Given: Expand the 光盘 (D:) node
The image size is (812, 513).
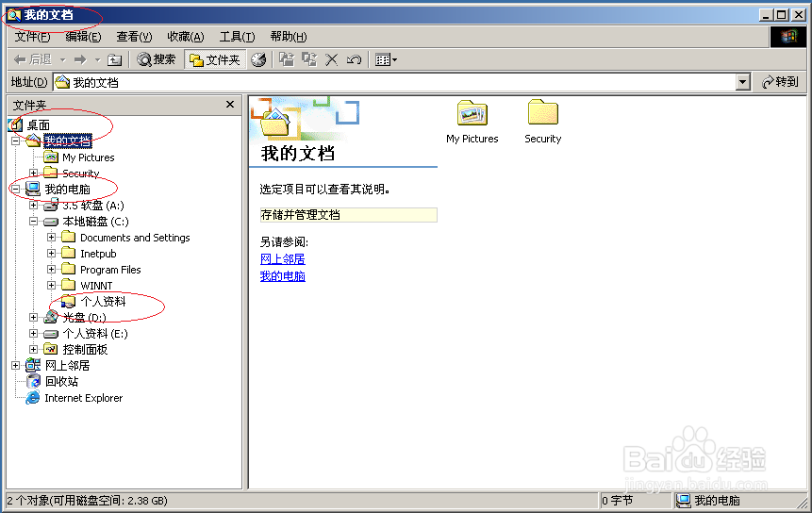Looking at the screenshot, I should (33, 318).
